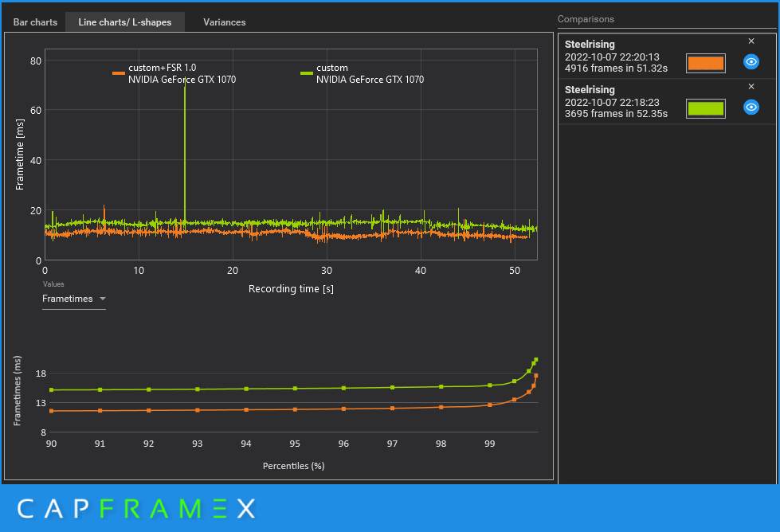Click the CapFrameX logo
This screenshot has height=532, width=780.
pos(136,509)
